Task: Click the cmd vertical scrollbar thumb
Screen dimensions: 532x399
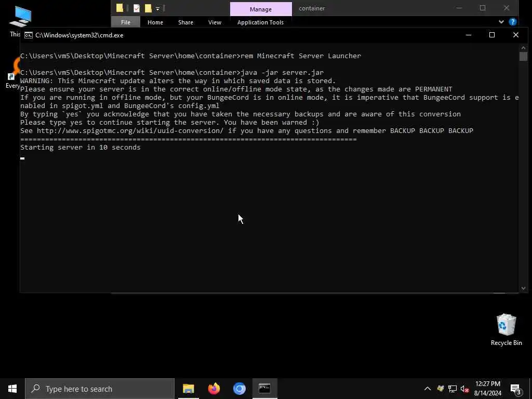Action: [523, 57]
